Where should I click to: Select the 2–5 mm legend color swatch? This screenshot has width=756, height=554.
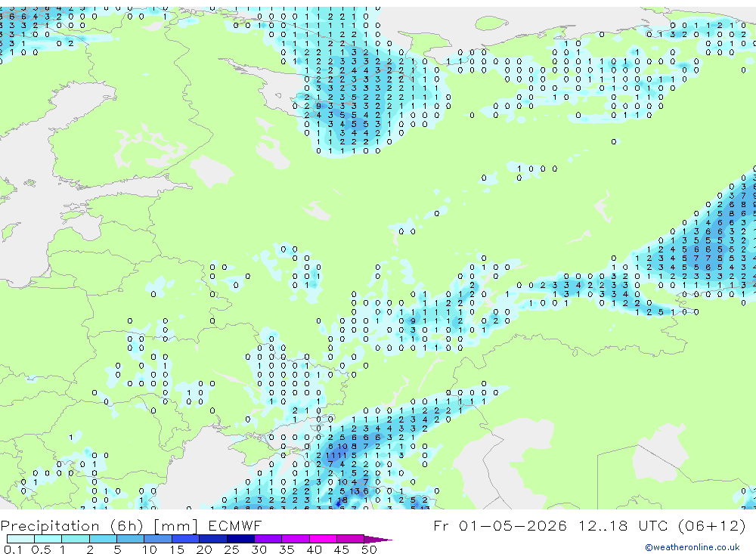(103, 539)
